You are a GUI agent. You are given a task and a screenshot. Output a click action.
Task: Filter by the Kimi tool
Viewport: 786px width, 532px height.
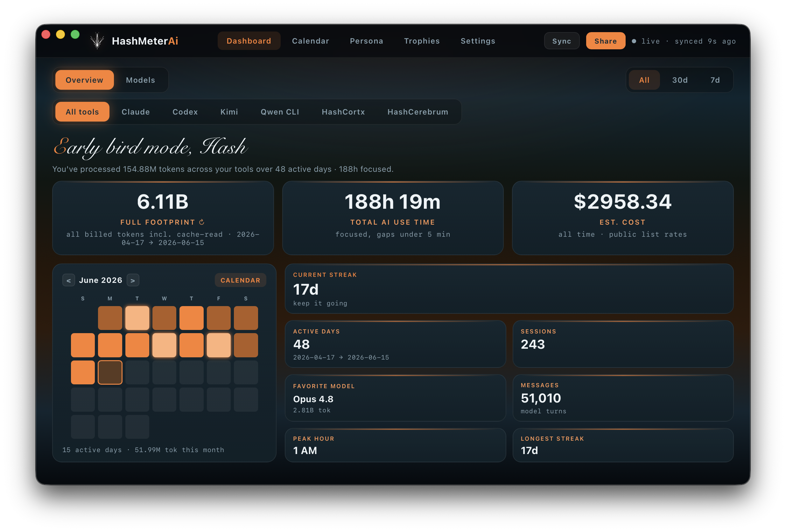pyautogui.click(x=229, y=112)
